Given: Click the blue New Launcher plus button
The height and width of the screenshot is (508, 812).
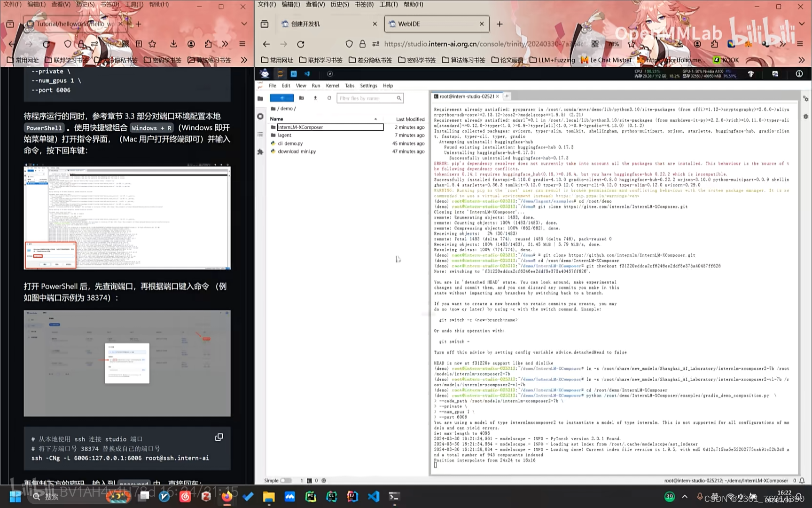Looking at the screenshot, I should coord(282,98).
